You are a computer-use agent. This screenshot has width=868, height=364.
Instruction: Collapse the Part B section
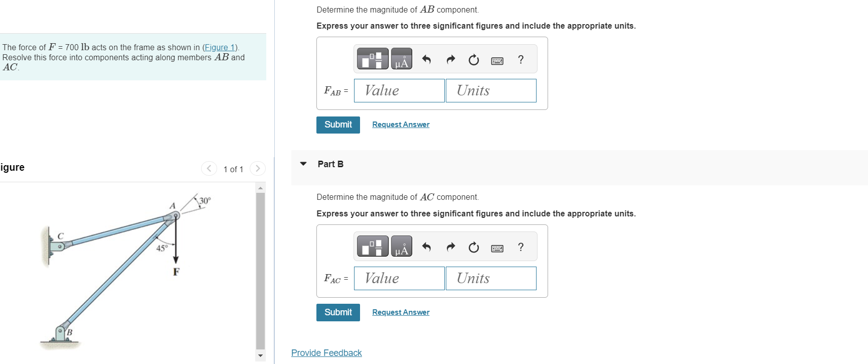point(303,163)
